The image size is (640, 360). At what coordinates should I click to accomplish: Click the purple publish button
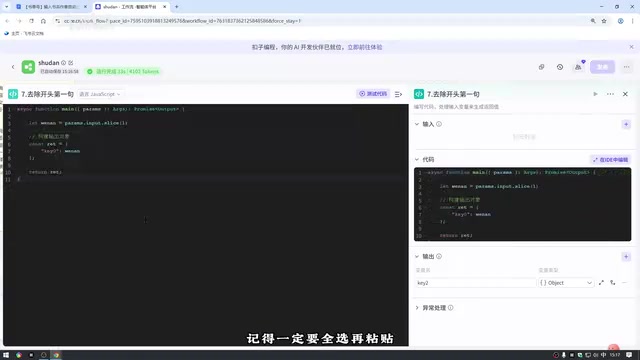coord(602,67)
